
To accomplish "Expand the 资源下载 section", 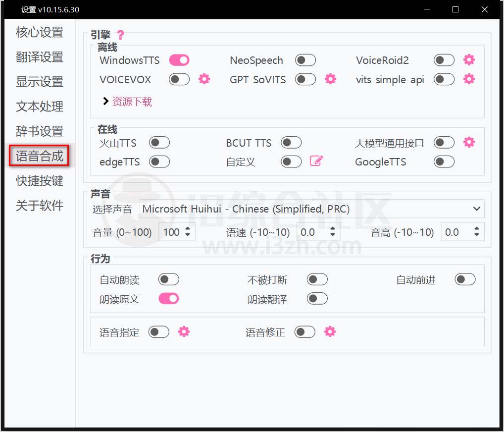I will tap(127, 102).
